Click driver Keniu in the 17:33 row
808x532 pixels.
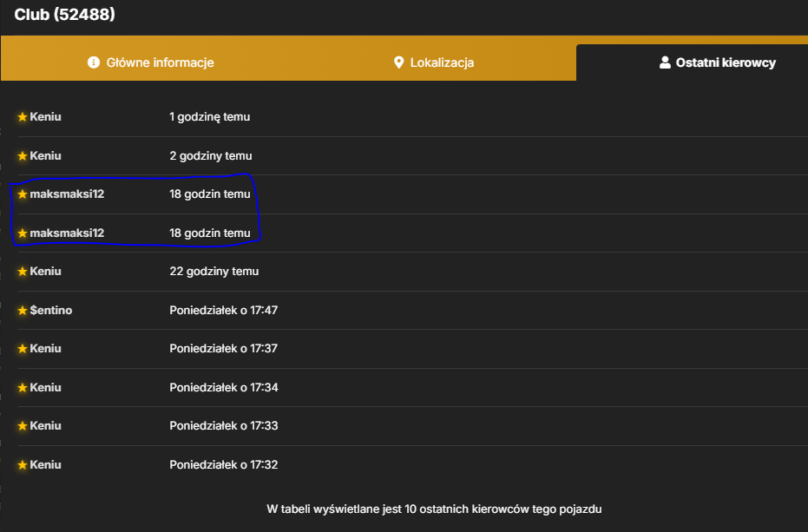point(45,425)
